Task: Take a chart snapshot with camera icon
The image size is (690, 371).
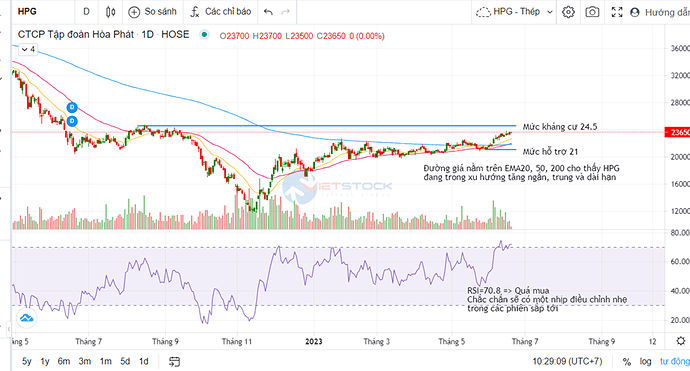Action: (592, 12)
